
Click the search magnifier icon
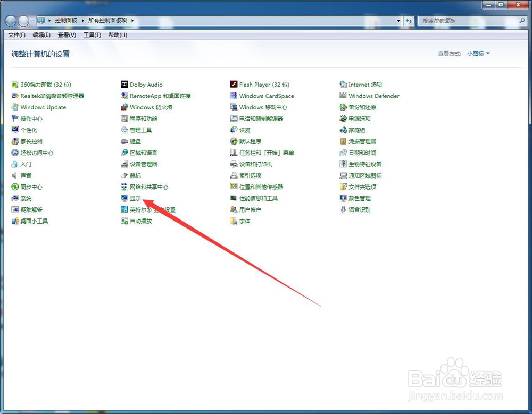coord(522,21)
